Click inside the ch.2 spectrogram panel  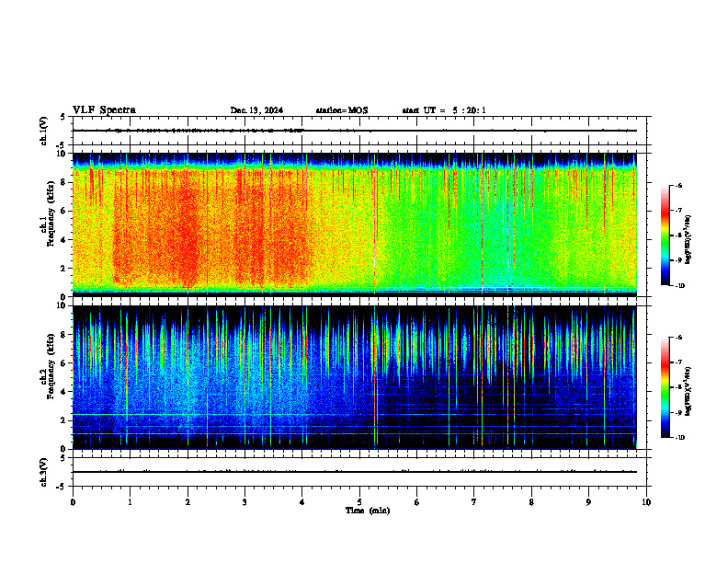pos(354,377)
